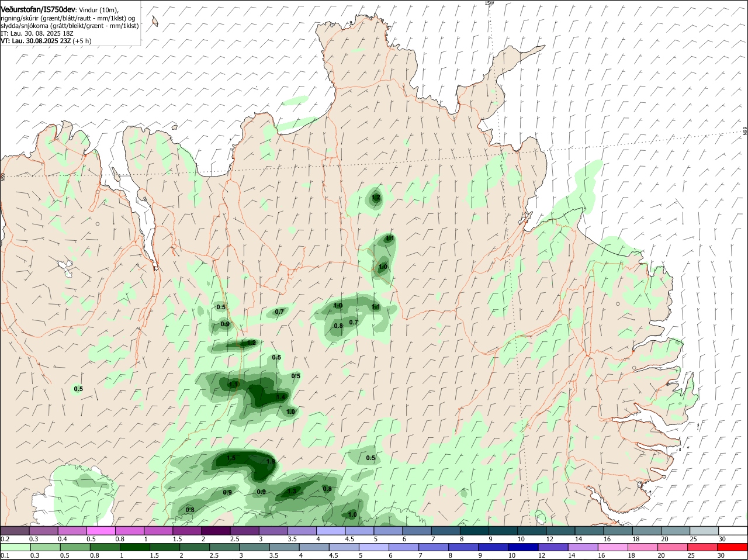Click the bottom-row pink swatch between 18 and 20

coord(643,547)
